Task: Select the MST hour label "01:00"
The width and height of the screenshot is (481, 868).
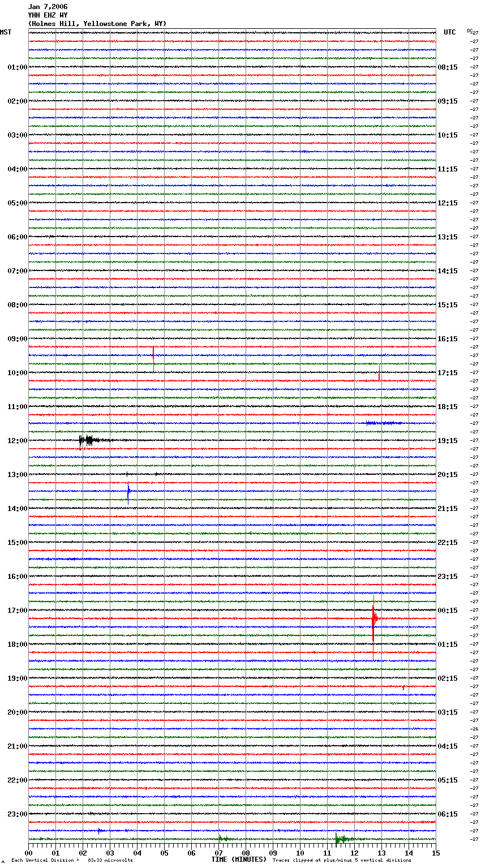Action: tap(18, 67)
